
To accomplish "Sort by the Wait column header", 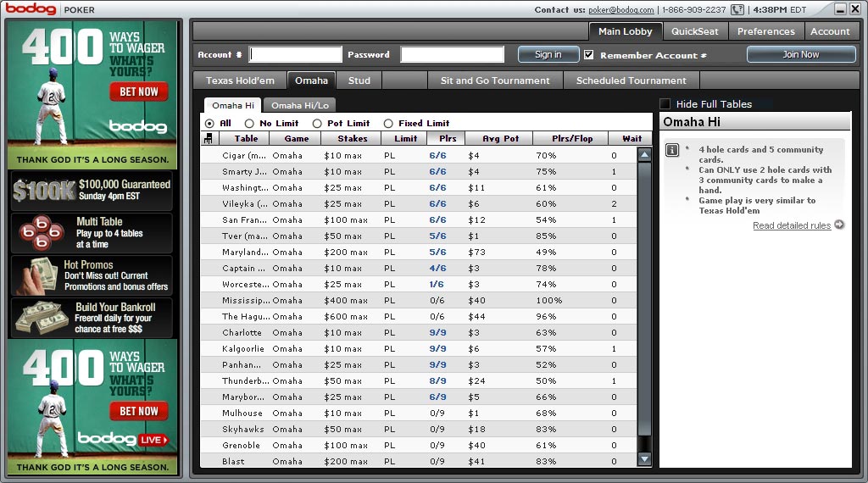I will tap(632, 138).
